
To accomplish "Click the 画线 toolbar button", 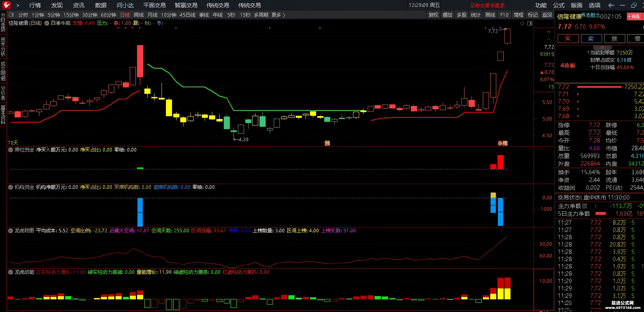I will click(490, 15).
